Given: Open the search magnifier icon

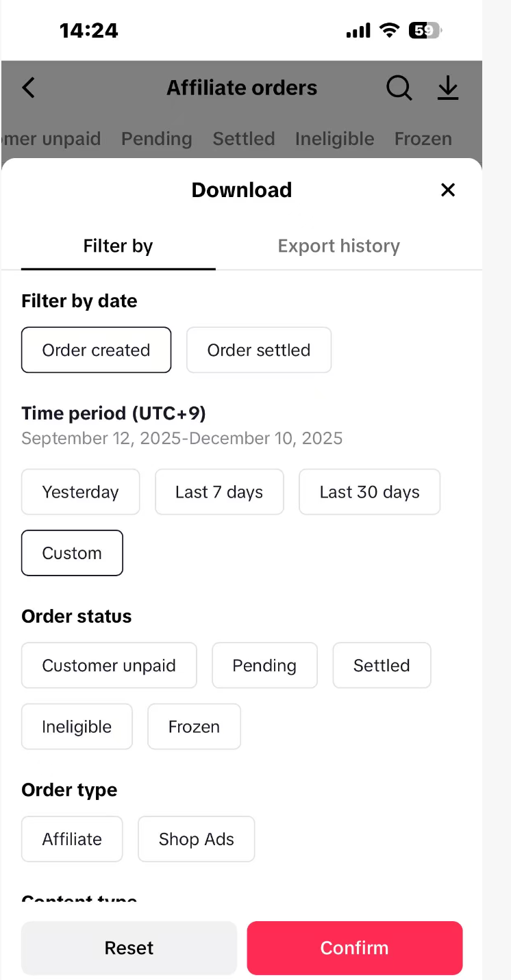Looking at the screenshot, I should [x=399, y=88].
